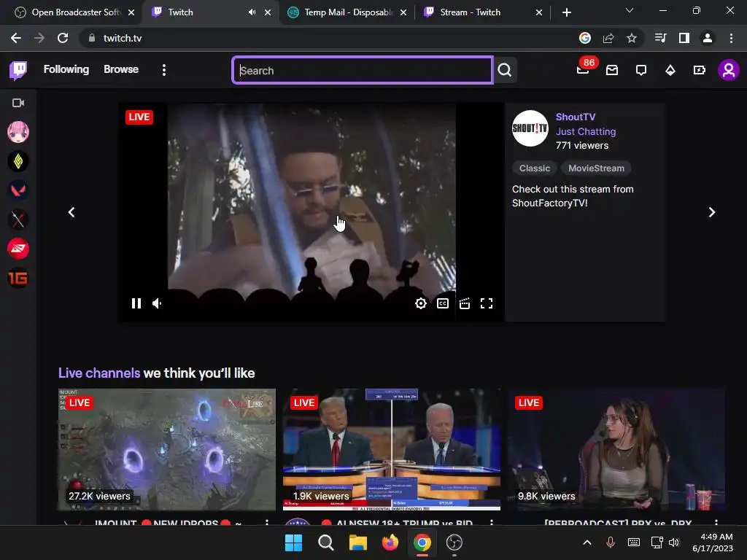Open the green diamond logo sidebar channel
Viewport: 747px width, 560px height.
point(18,161)
